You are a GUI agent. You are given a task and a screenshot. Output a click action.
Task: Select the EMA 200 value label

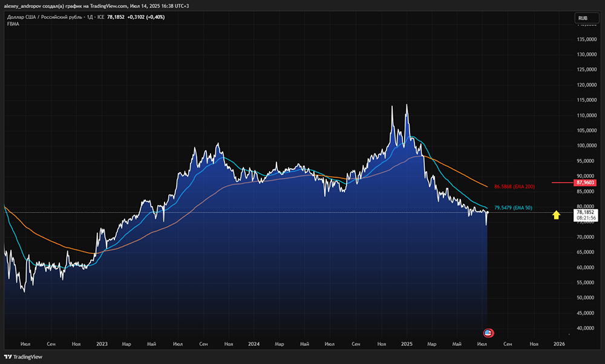pos(512,187)
